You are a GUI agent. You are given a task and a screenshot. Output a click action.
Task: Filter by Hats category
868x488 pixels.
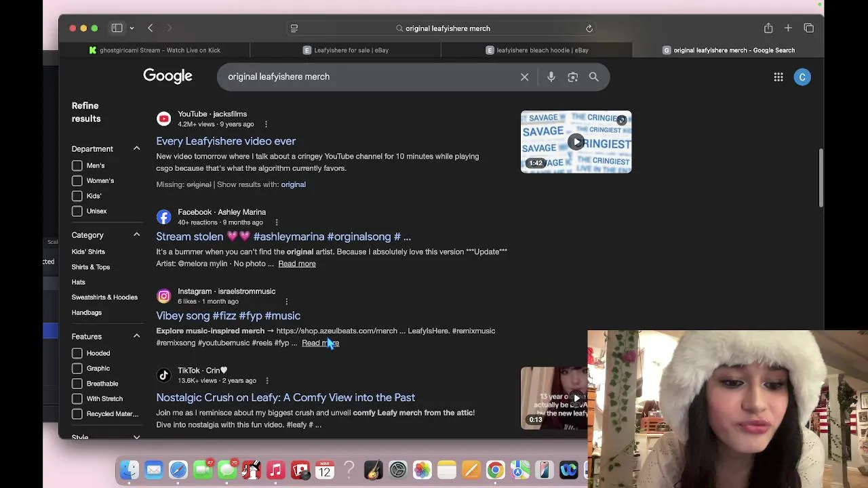coord(79,282)
